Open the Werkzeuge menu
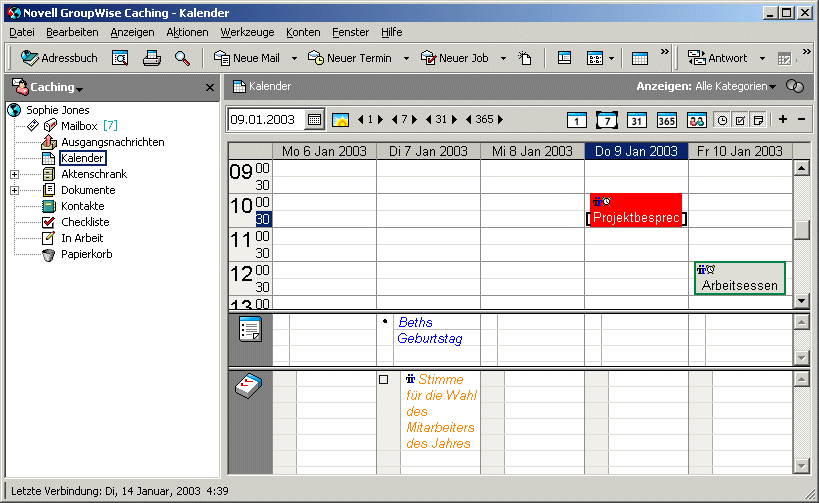This screenshot has height=503, width=819. (247, 32)
